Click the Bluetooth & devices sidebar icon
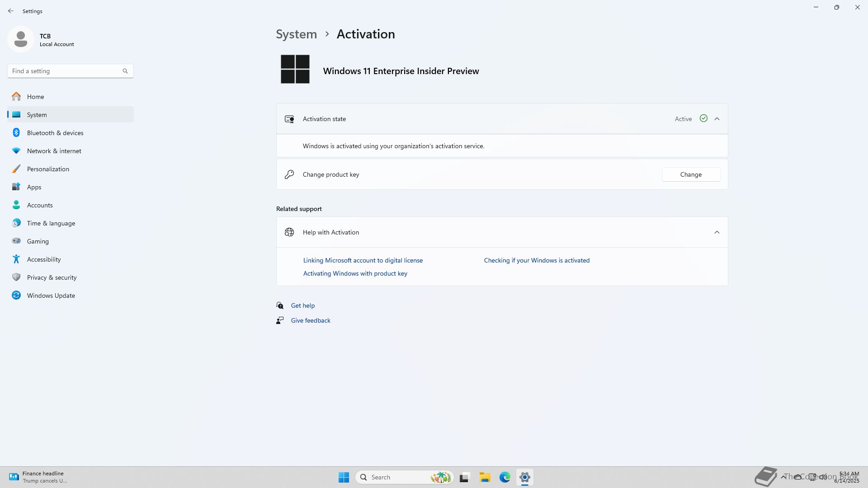 click(x=16, y=133)
